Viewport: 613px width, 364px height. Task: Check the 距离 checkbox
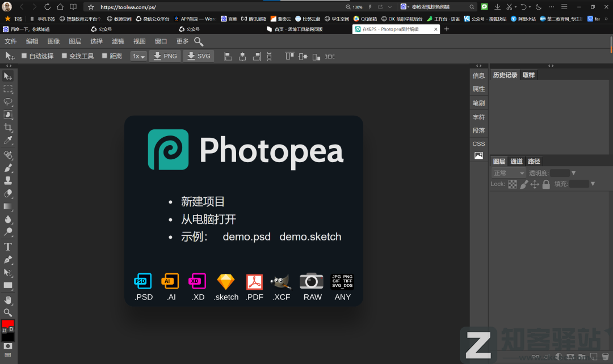(104, 56)
